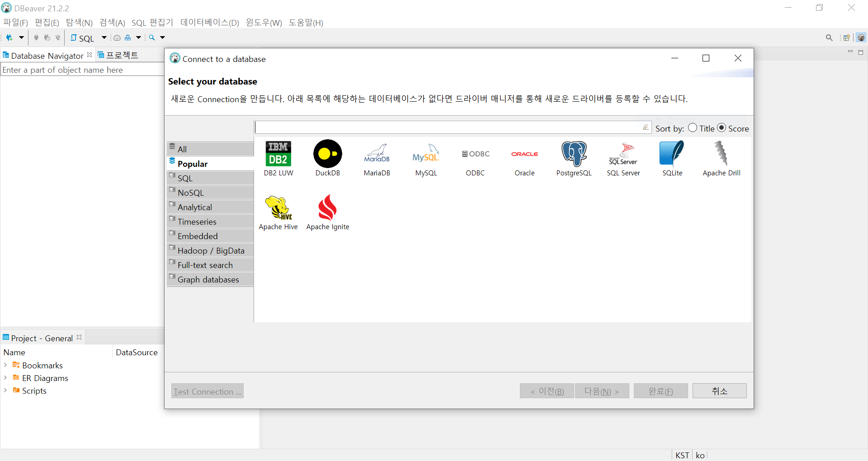
Task: Show the Popular database category
Action: pos(210,163)
